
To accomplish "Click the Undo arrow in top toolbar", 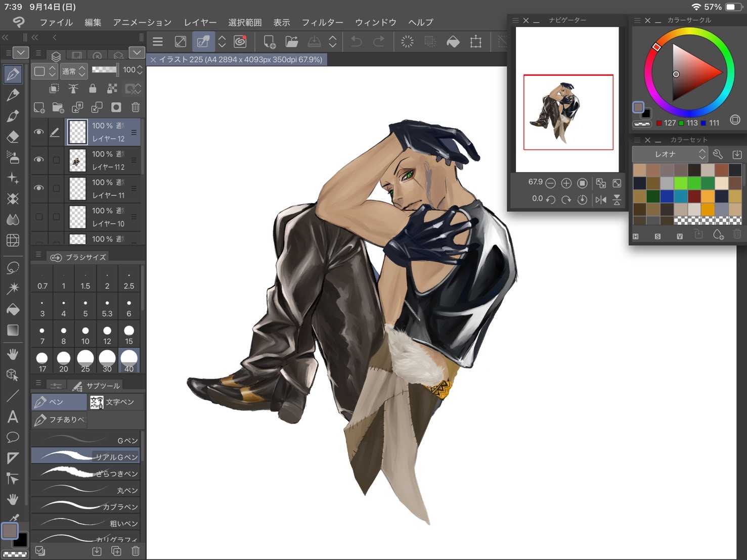I will tap(356, 42).
